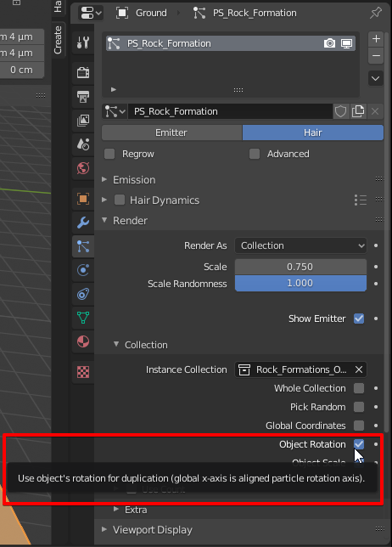
Task: Open the Scene properties tab
Action: coord(83,144)
